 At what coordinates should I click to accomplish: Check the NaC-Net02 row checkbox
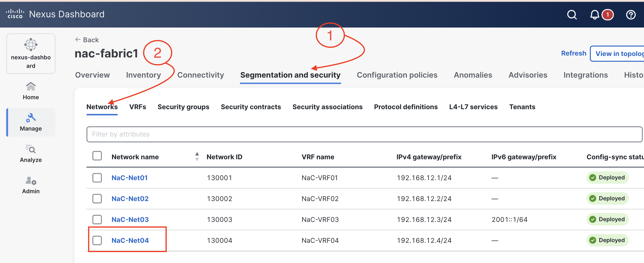pyautogui.click(x=97, y=198)
